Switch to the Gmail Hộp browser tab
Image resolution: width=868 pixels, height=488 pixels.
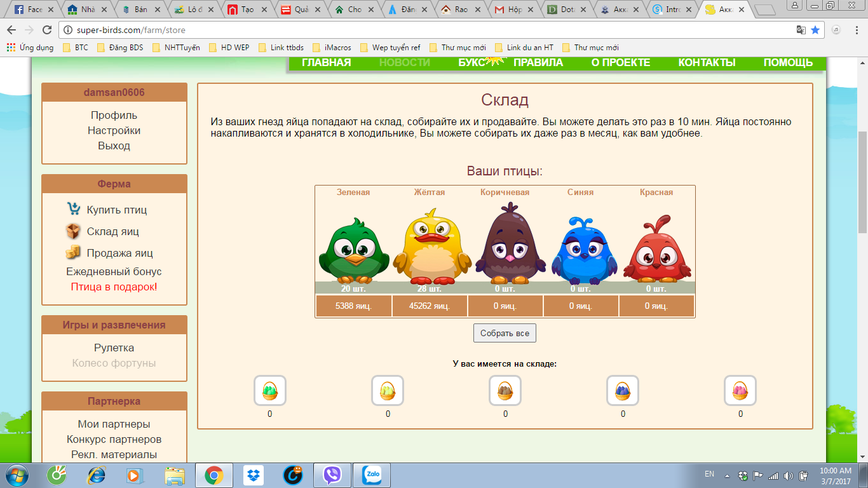(x=514, y=10)
